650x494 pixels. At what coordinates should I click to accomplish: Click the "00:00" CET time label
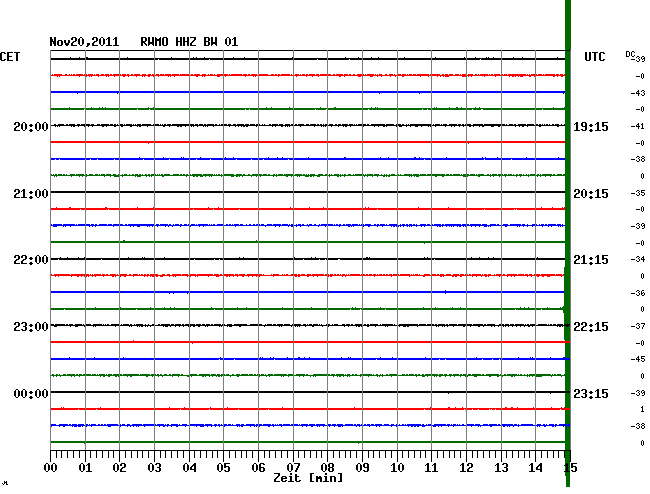(x=31, y=393)
